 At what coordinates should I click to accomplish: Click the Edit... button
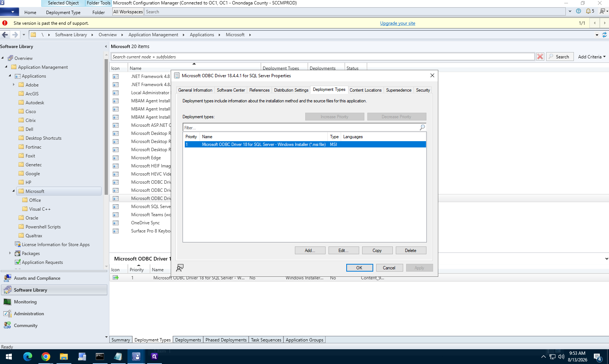(344, 251)
